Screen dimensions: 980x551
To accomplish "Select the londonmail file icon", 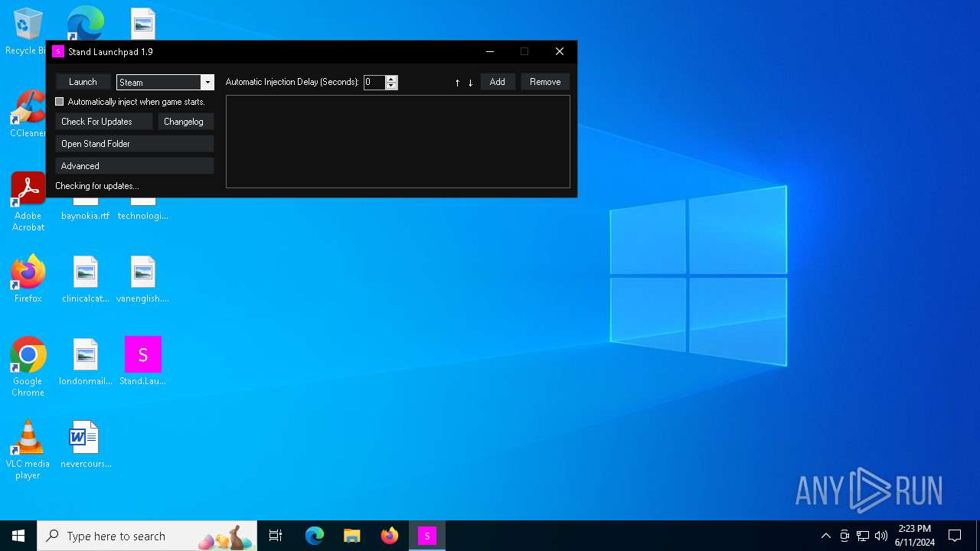I will [86, 362].
